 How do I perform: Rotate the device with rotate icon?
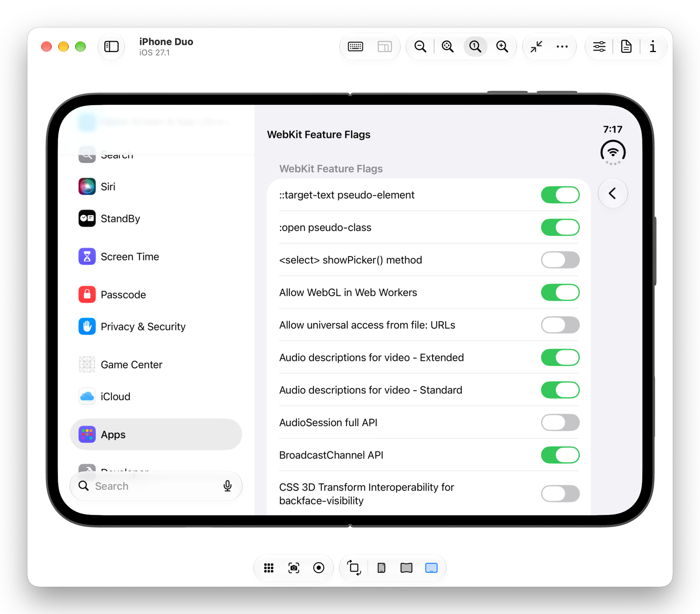pos(354,568)
